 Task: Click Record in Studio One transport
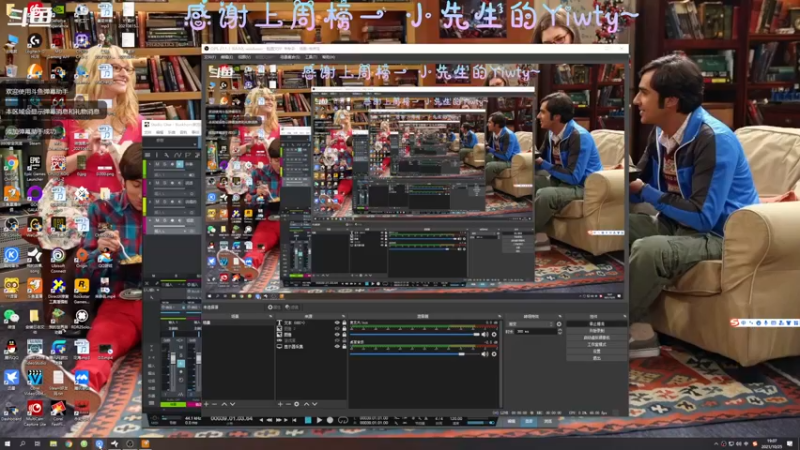click(330, 420)
